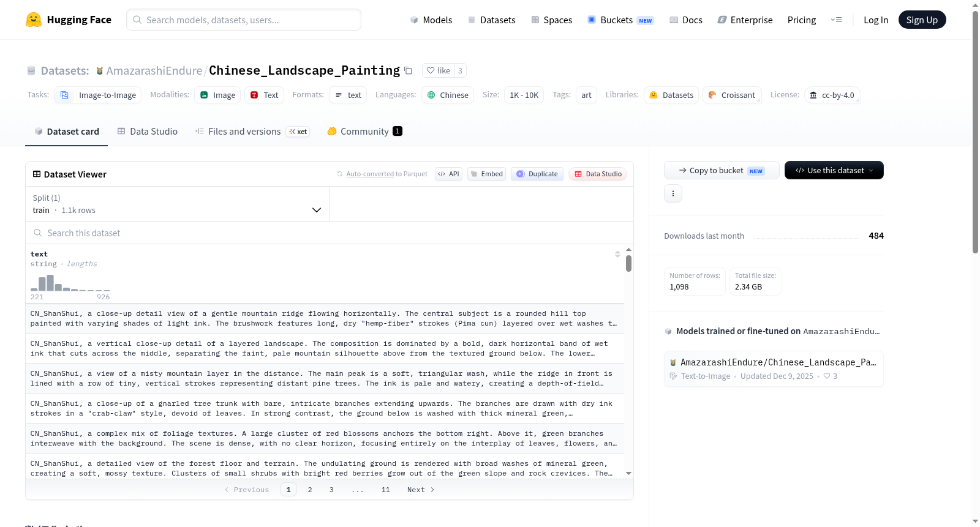Open row about misty mountain layer
This screenshot has height=527, width=980.
click(325, 378)
